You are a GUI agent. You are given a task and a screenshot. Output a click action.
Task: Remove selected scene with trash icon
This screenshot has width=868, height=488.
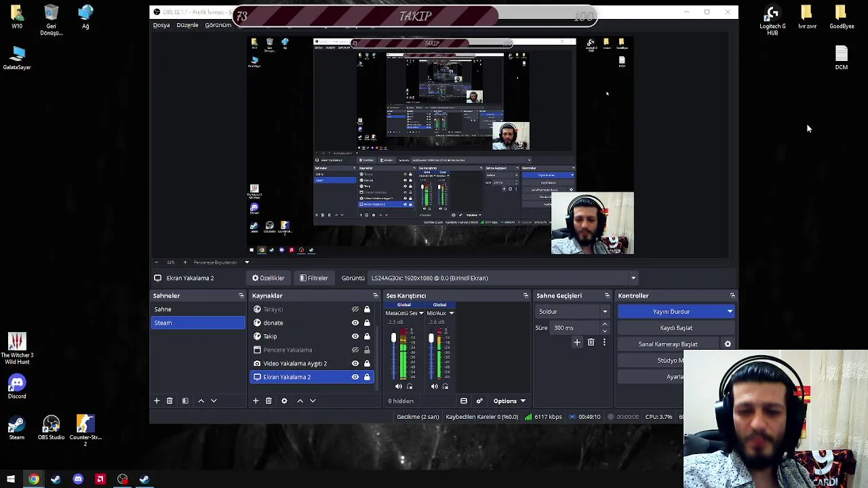170,401
